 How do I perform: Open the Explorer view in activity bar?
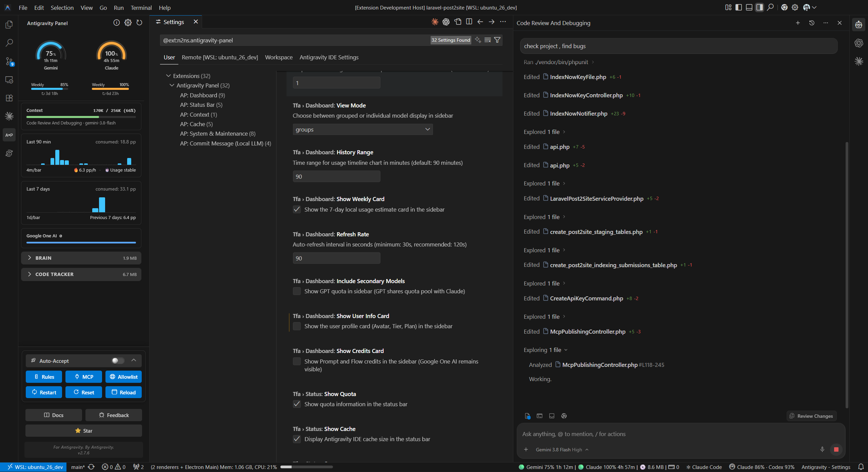[x=9, y=24]
